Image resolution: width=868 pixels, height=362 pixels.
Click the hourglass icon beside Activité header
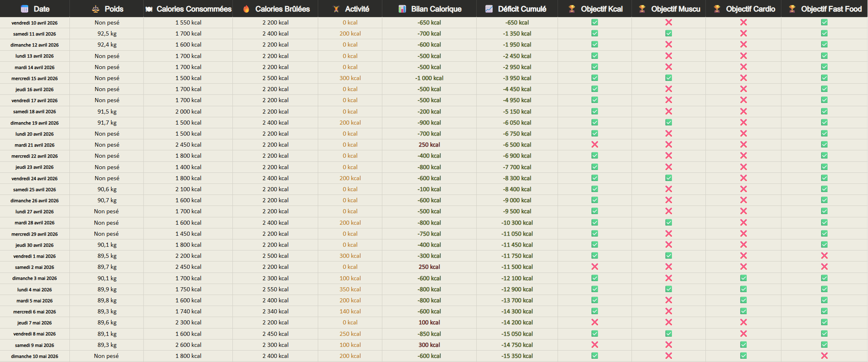pos(336,9)
